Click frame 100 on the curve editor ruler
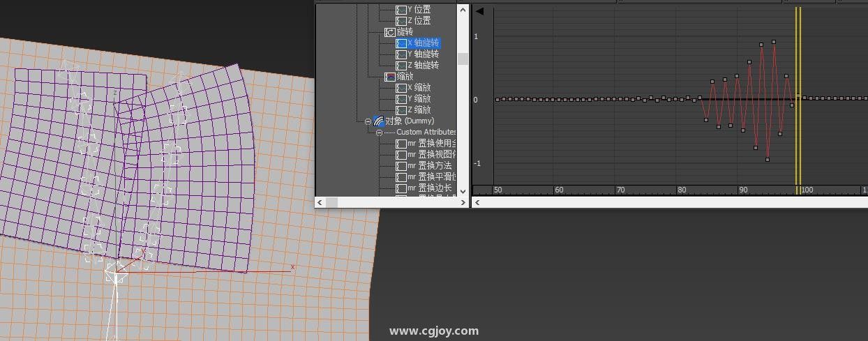The image size is (868, 341). pyautogui.click(x=807, y=190)
